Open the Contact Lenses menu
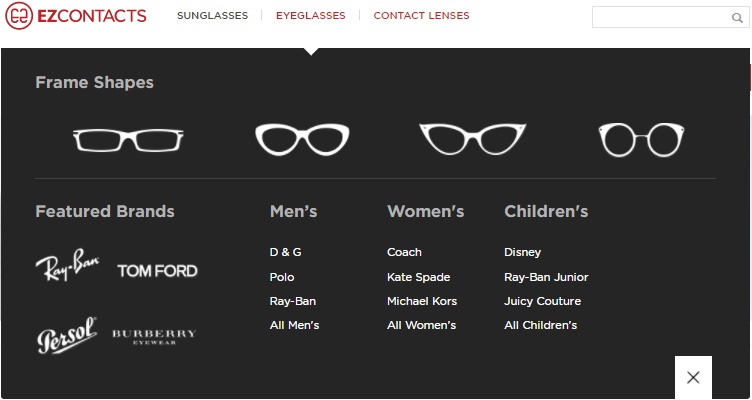The height and width of the screenshot is (400, 752). point(422,16)
